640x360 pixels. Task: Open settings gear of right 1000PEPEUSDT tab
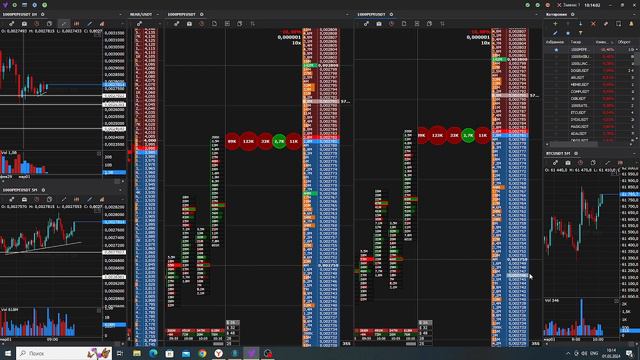(x=391, y=14)
